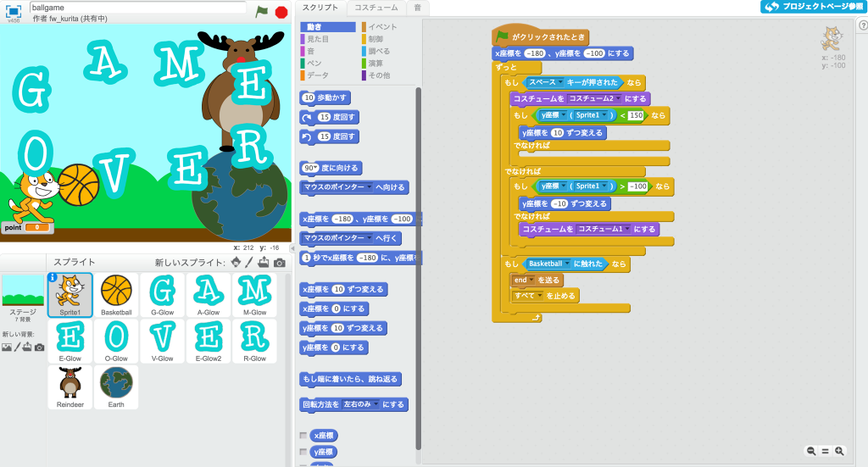Check the x座標 reporter checkbox
Screen dimensions: 868x467
pos(303,436)
